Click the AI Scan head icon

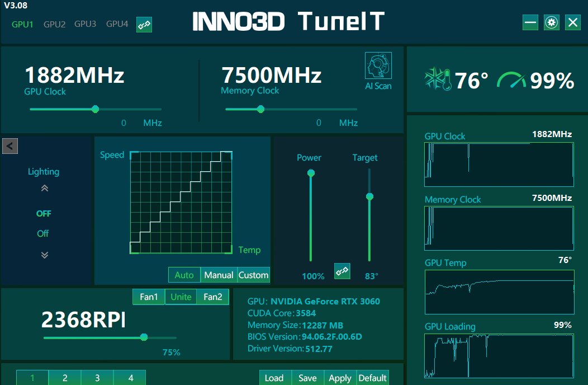[x=378, y=65]
